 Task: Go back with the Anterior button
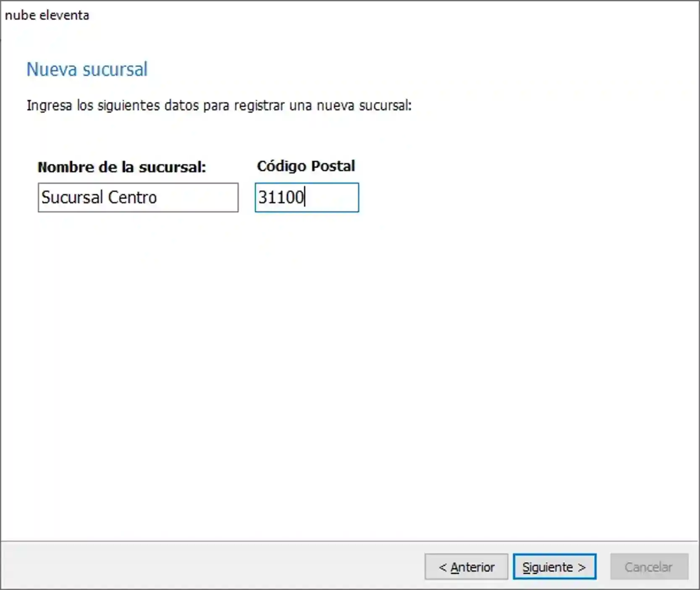point(466,567)
